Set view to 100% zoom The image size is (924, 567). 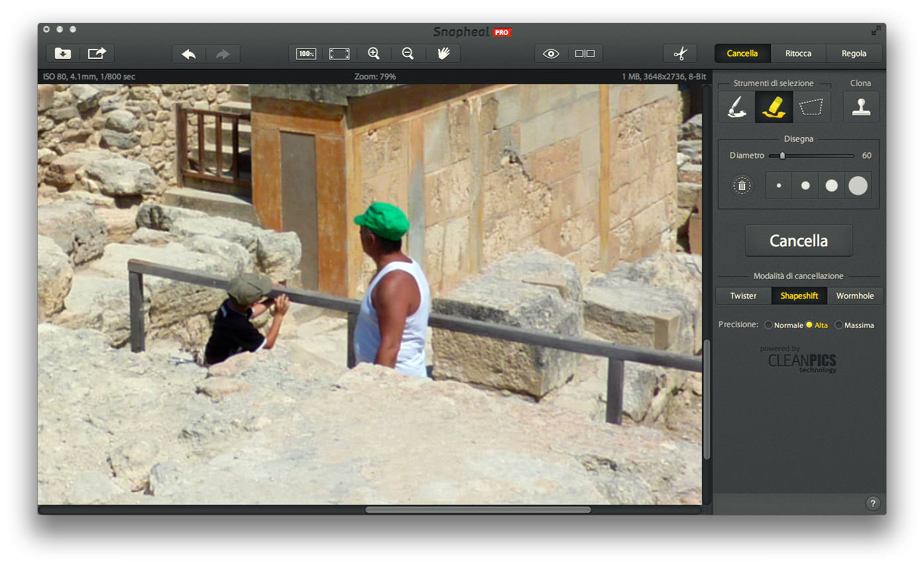pos(306,54)
